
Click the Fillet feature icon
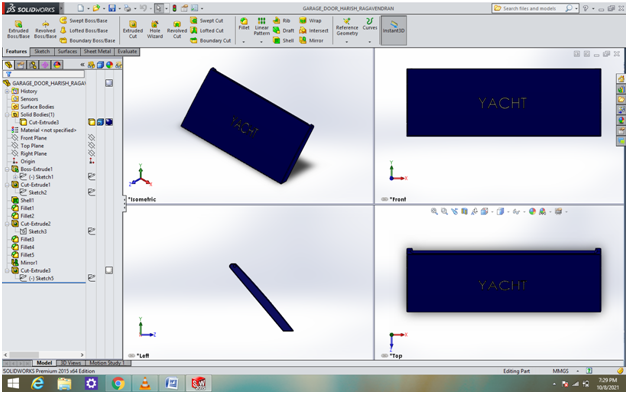(244, 24)
